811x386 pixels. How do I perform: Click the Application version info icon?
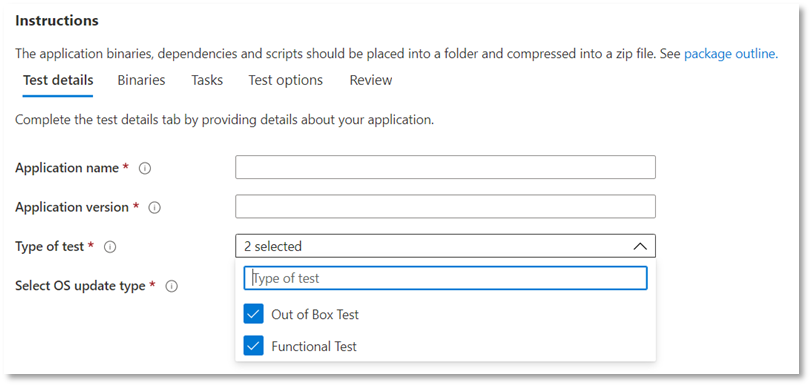point(155,207)
